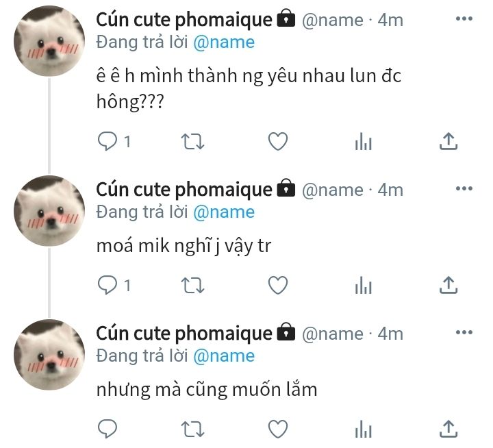Open the dog profile picture of second tweet
Screen dimensions: 493x448
coord(49,211)
